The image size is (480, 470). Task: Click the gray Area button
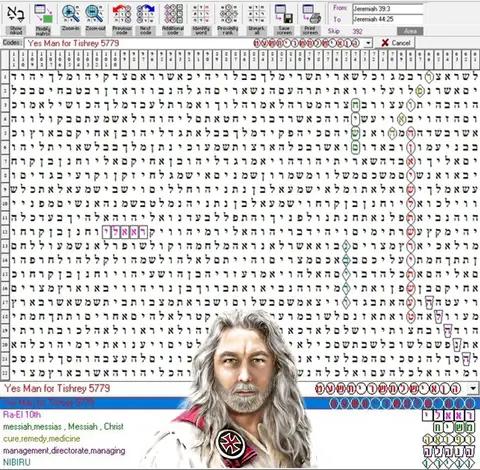[x=410, y=31]
